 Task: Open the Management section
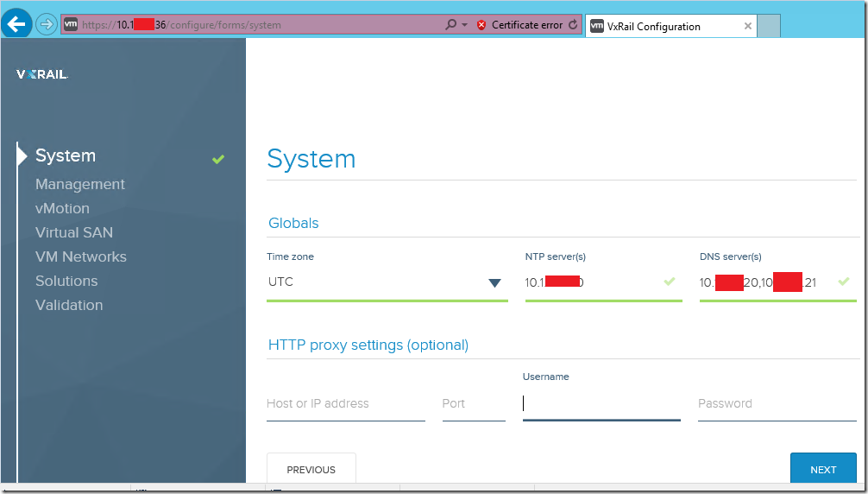(x=80, y=184)
